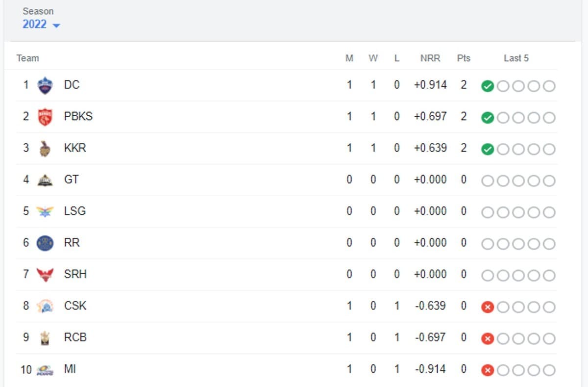Open the PBKS team name link

coord(78,117)
